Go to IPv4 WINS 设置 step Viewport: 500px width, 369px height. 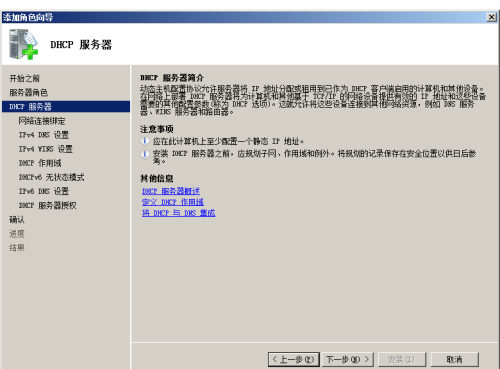point(45,149)
